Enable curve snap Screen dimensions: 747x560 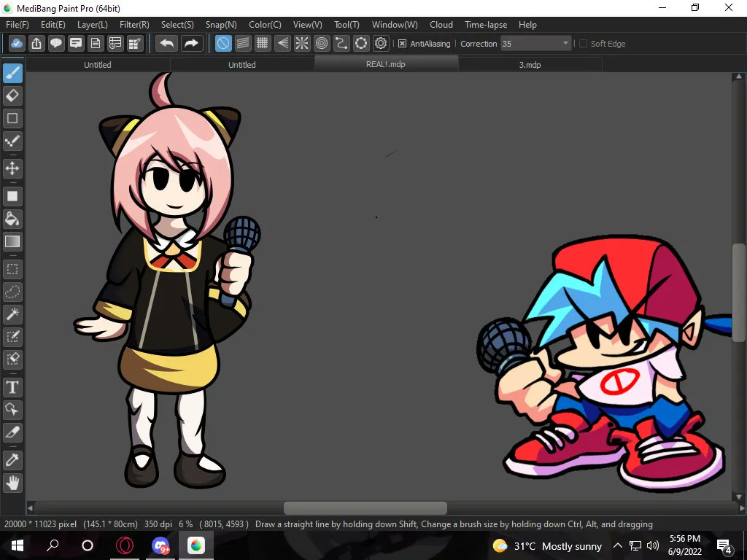341,43
